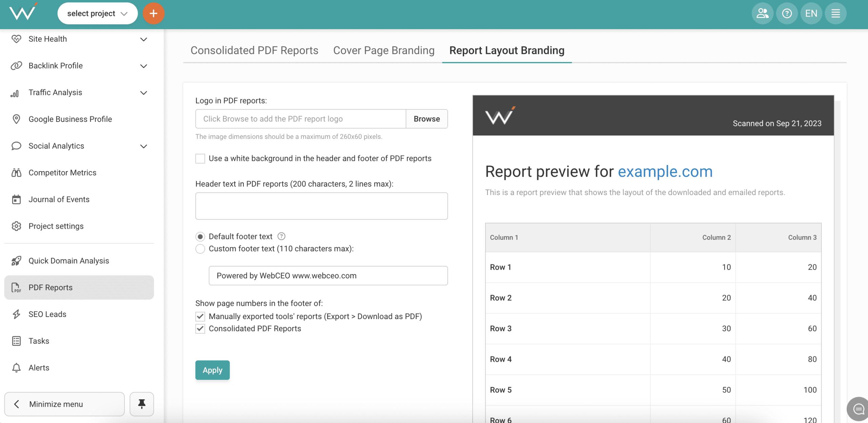Click the Competitor Metrics binoculars icon
Screen dimensions: 868x423
[x=16, y=173]
